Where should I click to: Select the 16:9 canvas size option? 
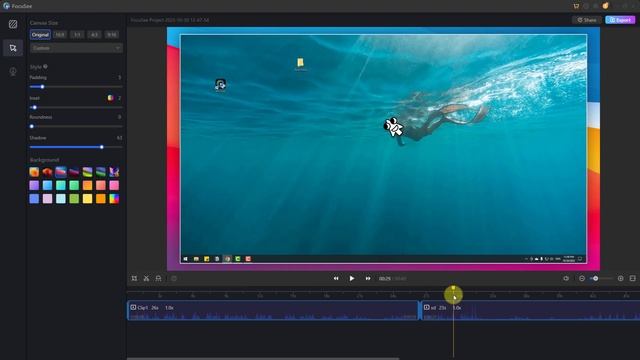click(x=60, y=35)
